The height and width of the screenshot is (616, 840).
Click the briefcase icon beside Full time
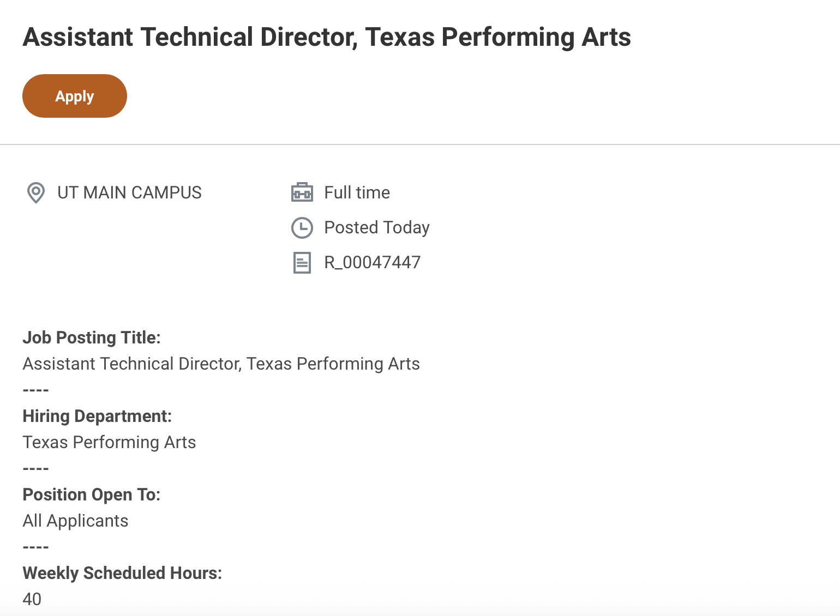(x=302, y=192)
